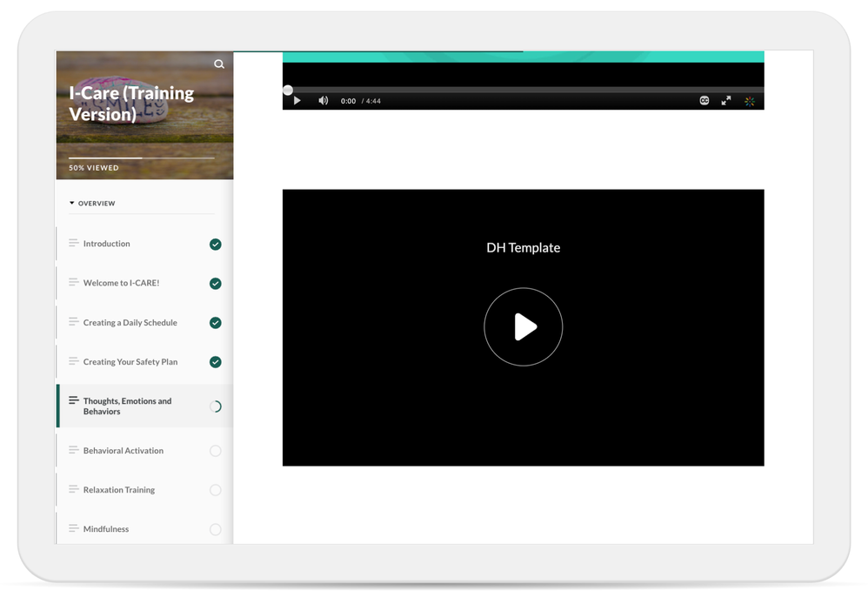Click the empty circle beside Mindfulness
The image size is (868, 598).
(x=216, y=530)
